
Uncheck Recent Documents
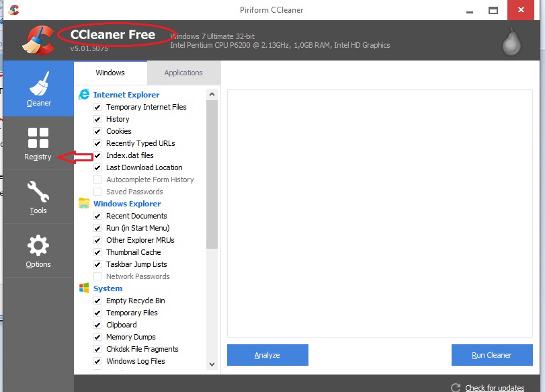tap(97, 216)
